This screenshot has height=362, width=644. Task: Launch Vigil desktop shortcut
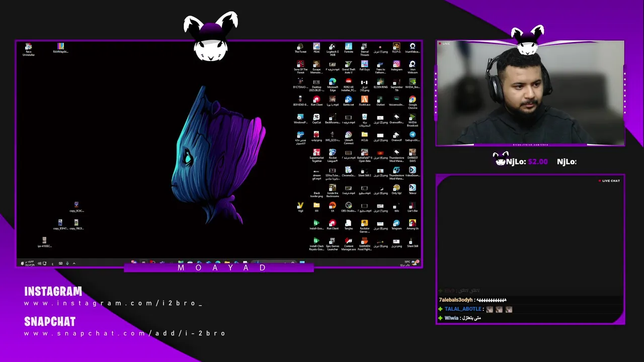point(300,207)
